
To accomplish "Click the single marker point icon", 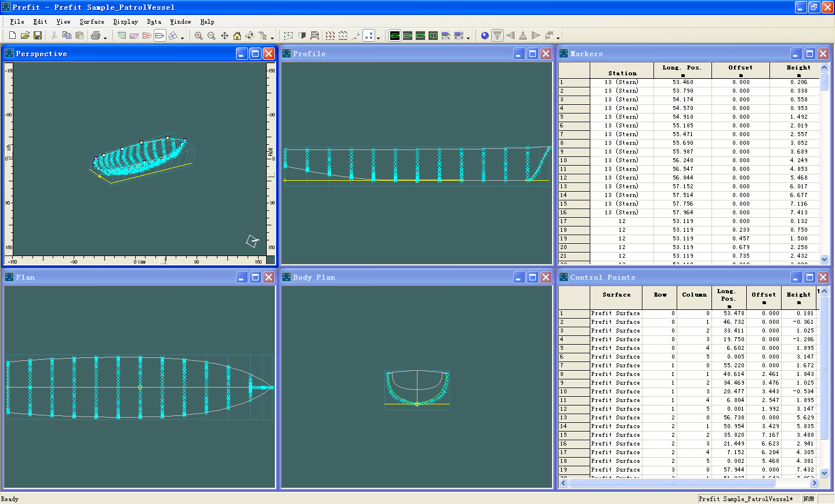I will point(356,35).
